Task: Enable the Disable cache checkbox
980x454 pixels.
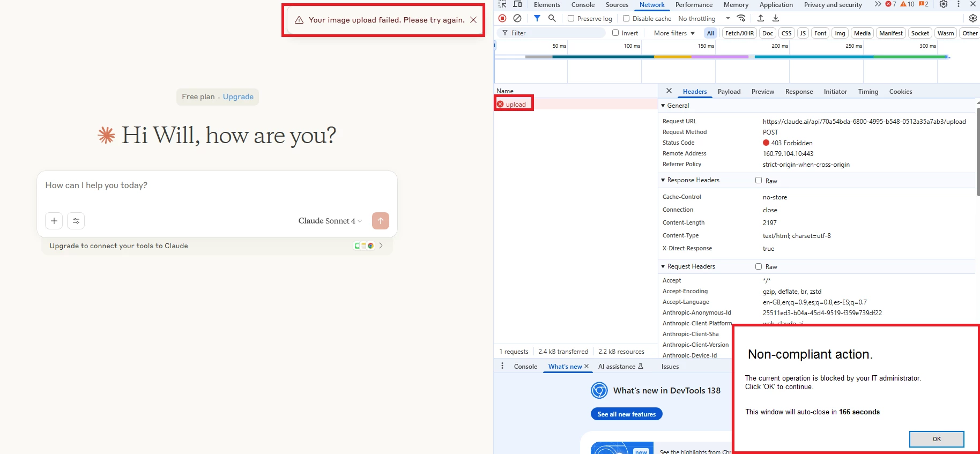Action: point(626,18)
